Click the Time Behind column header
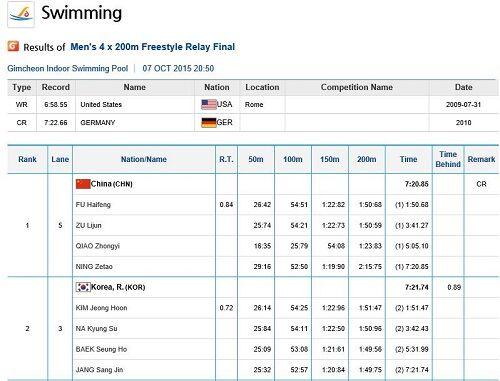This screenshot has width=500, height=381. pyautogui.click(x=448, y=159)
